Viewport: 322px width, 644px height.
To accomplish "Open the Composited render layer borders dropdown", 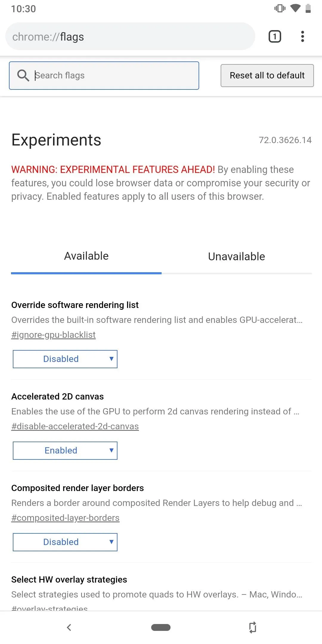I will [x=65, y=542].
